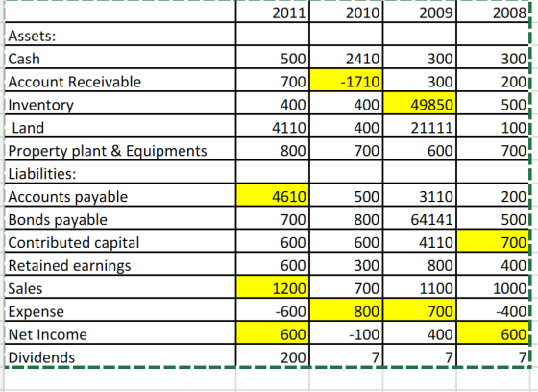This screenshot has height=392, width=538.
Task: Select the 2011 year header cell
Action: click(x=273, y=12)
